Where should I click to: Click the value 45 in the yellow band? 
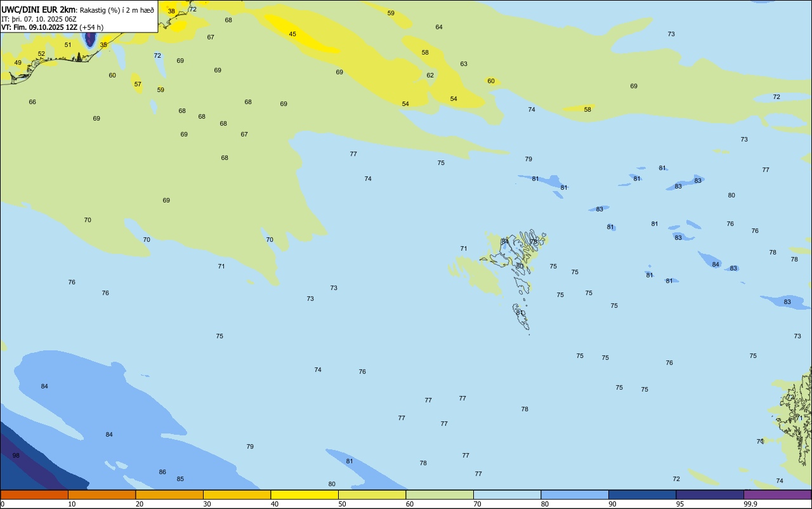[x=292, y=34]
